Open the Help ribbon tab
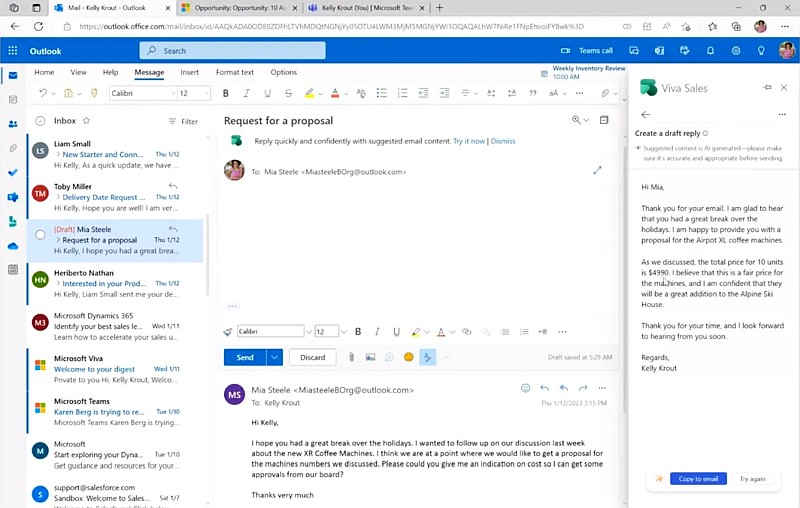 [110, 72]
